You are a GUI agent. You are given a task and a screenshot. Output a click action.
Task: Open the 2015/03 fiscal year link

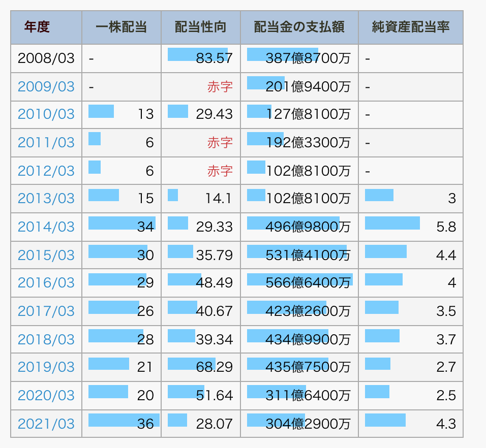click(46, 254)
